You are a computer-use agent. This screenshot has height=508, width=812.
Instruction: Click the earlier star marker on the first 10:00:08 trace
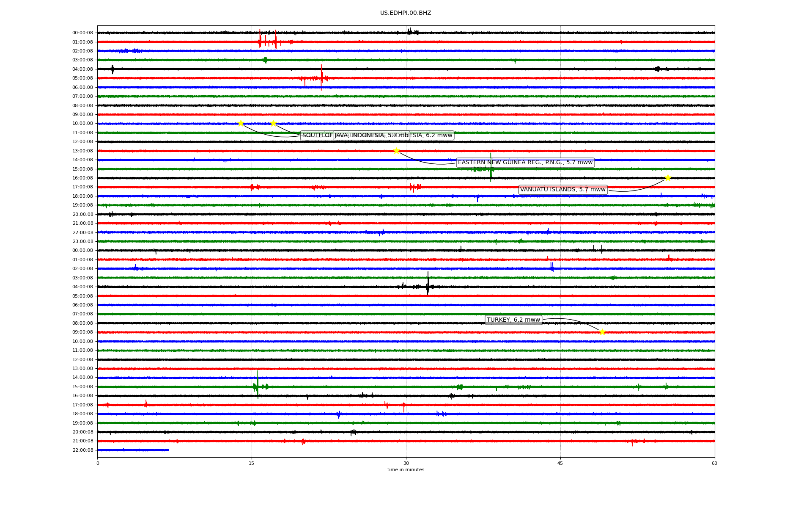tap(241, 123)
